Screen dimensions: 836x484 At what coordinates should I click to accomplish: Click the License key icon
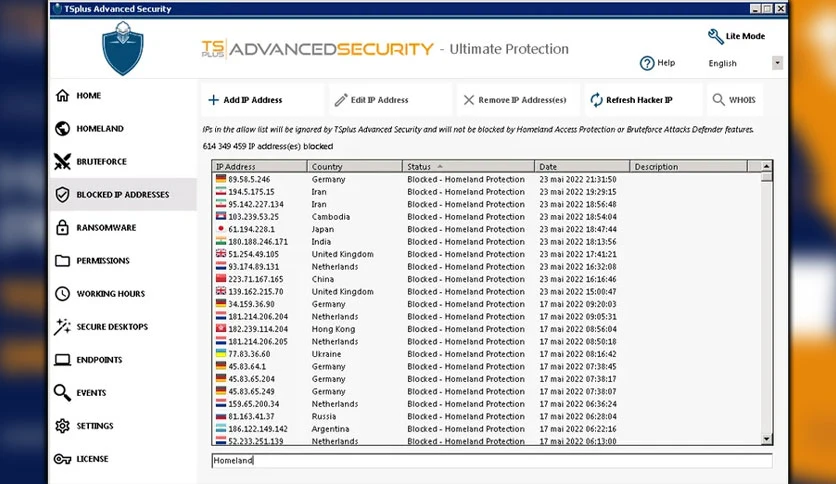pos(62,459)
